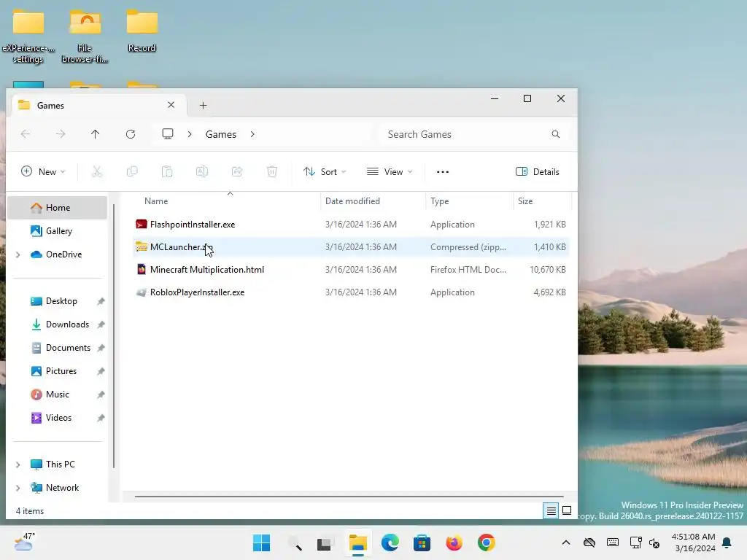Select Minecraft Multiplication.html file
Screen dimensions: 747x560
point(351,270)
